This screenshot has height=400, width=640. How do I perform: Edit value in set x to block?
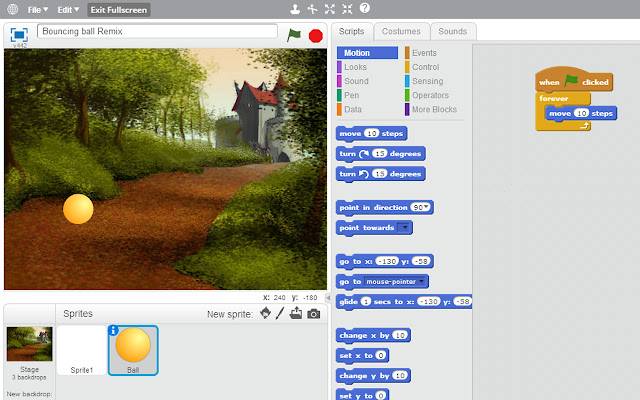380,356
